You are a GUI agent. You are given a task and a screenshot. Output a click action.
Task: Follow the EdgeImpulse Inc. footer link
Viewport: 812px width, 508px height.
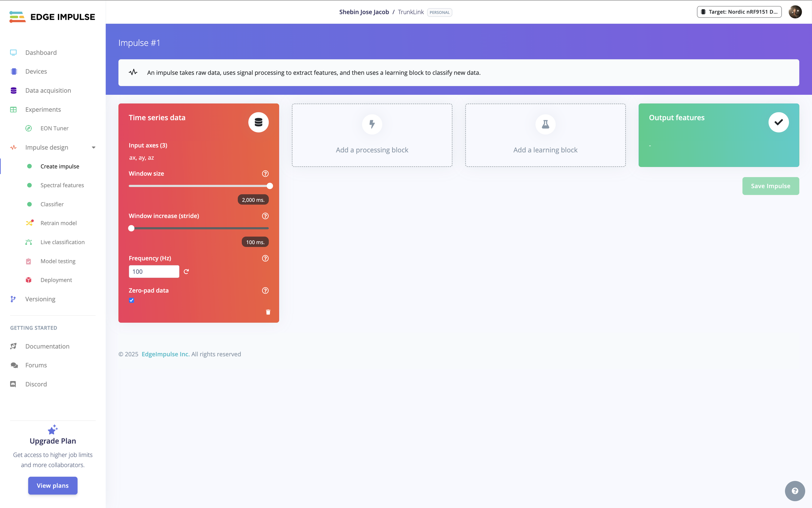tap(165, 354)
